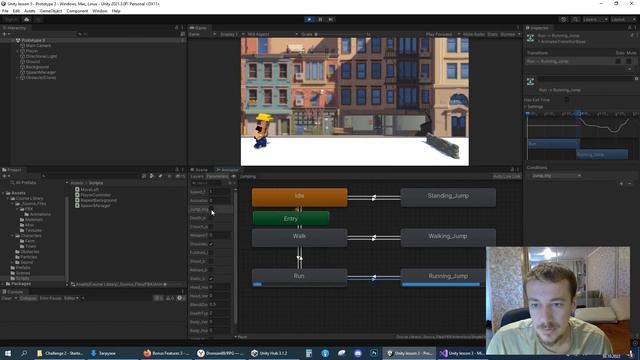
Task: Select the Project tab
Action: pos(12,170)
